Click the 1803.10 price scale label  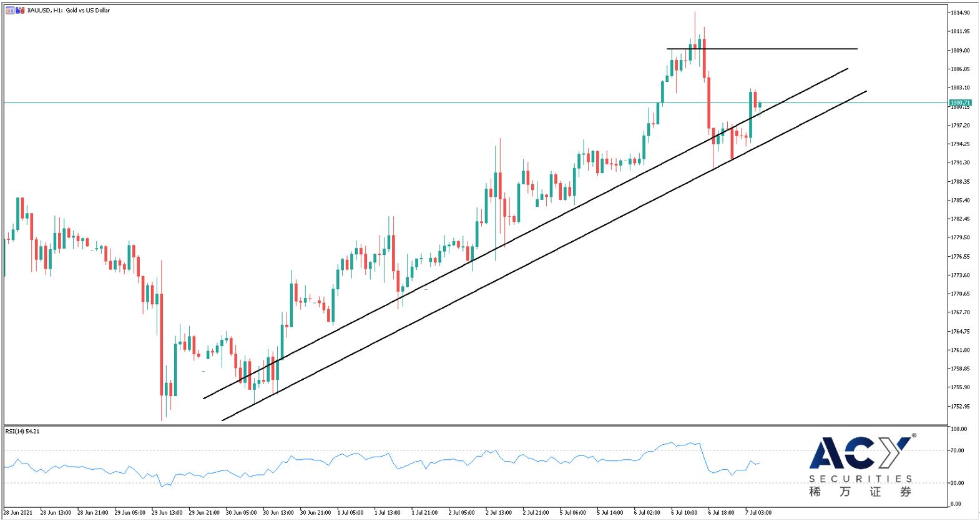[959, 88]
